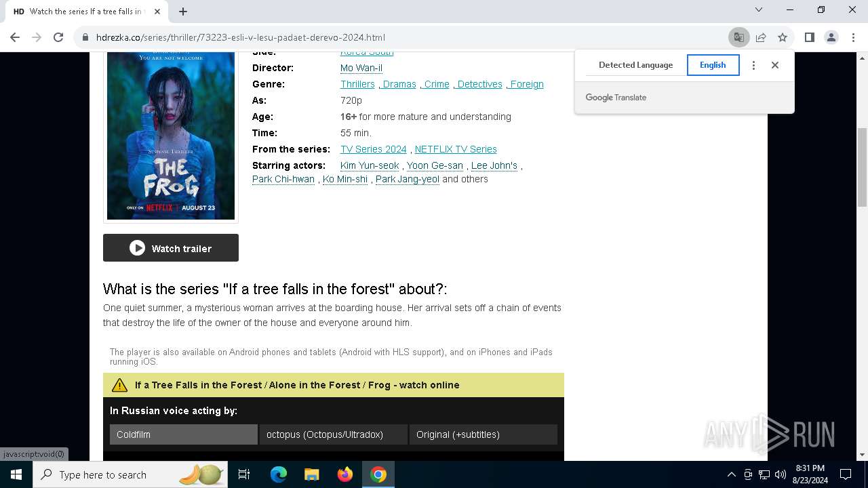868x488 pixels.
Task: Open Task View in the taskbar
Action: click(244, 474)
